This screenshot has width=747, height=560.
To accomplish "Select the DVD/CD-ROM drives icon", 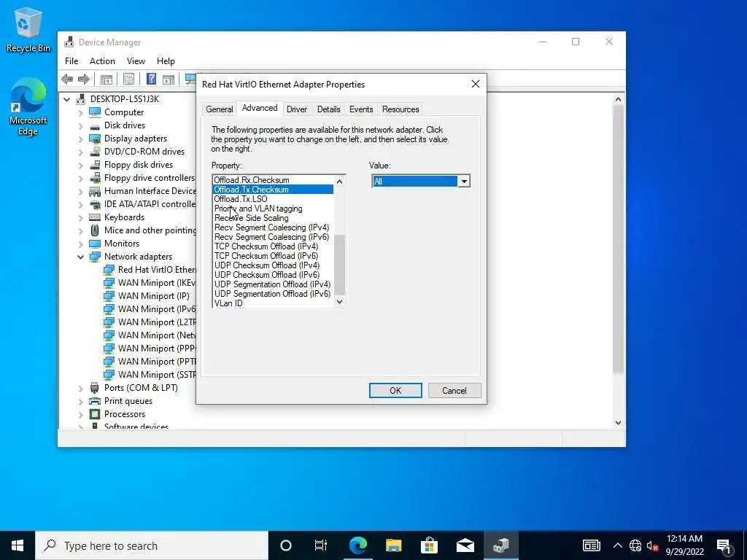I will (x=96, y=152).
